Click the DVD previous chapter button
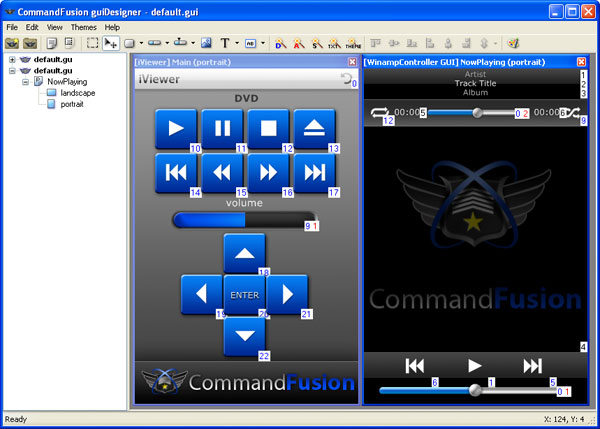The height and width of the screenshot is (429, 600). (x=176, y=173)
